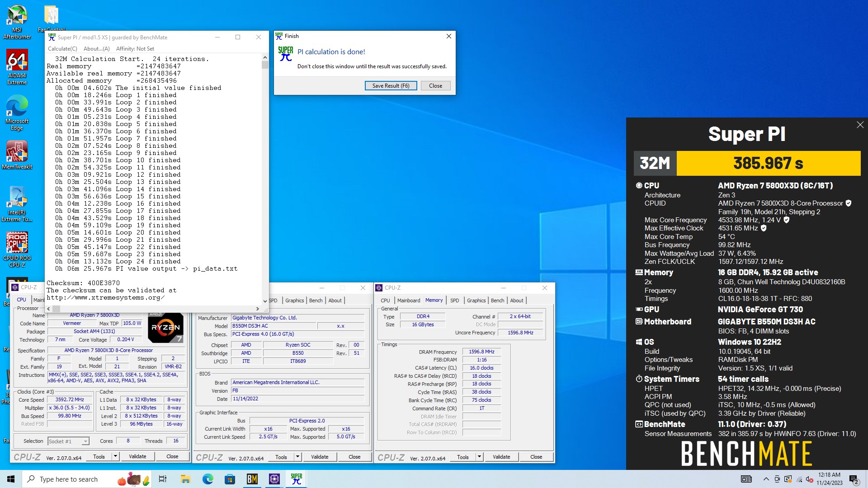Launch CPUID ROG CPU-Z desktop icon
This screenshot has width=868, height=488.
click(17, 249)
